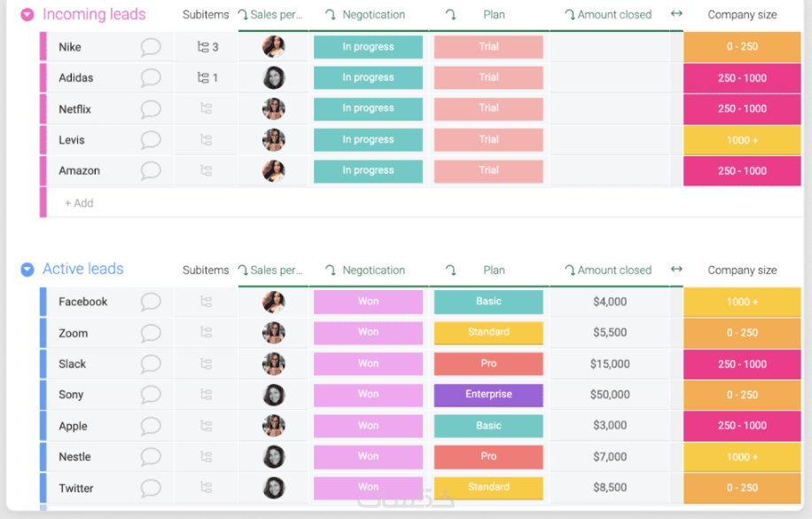Open Negotiation status dropdown for Levis

[368, 139]
